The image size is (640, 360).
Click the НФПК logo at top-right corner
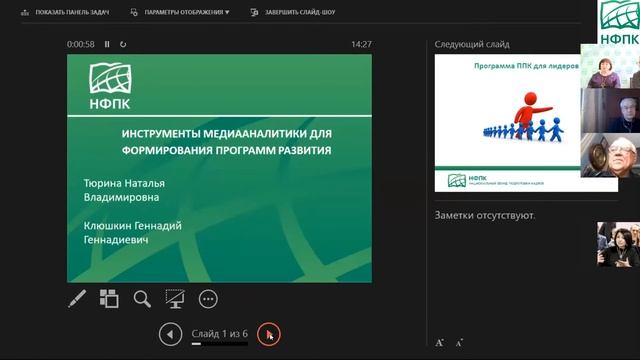pyautogui.click(x=619, y=22)
